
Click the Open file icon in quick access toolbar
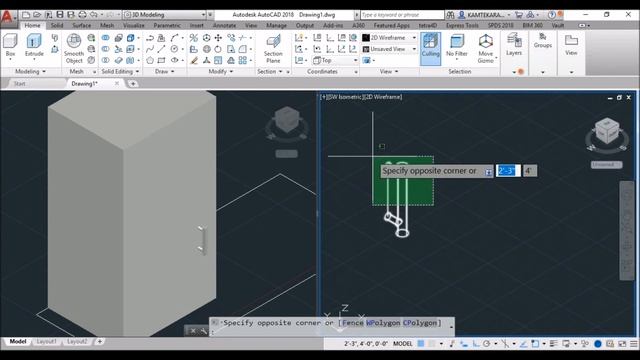[x=37, y=14]
